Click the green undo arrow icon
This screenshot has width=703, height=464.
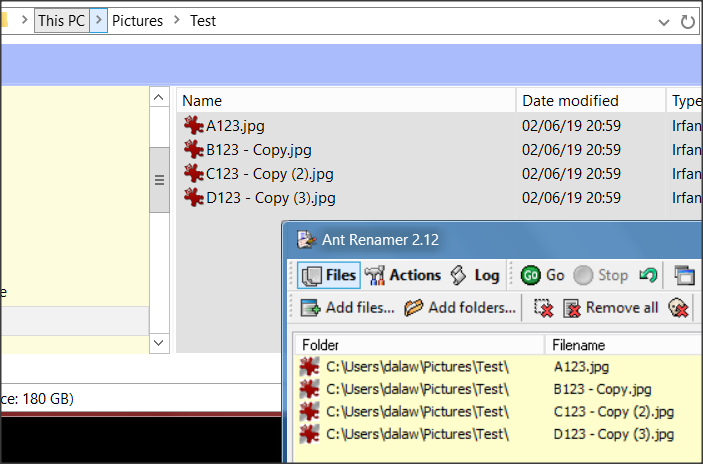(648, 275)
